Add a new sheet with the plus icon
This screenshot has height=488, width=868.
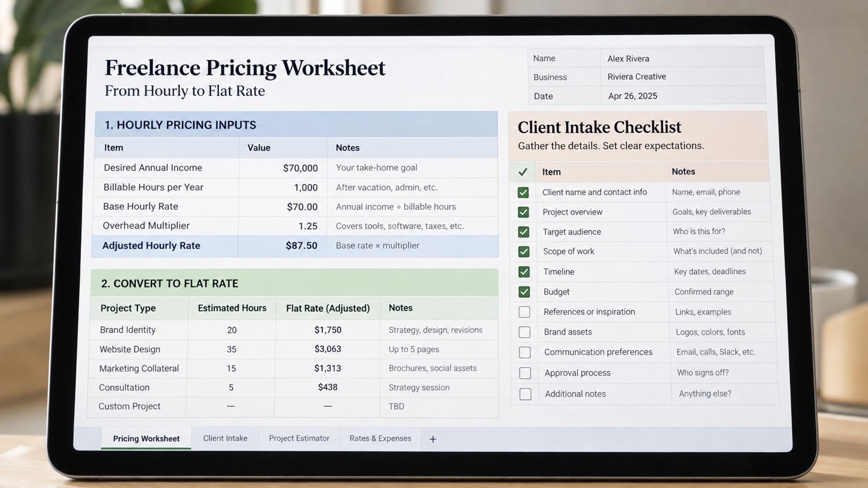tap(433, 439)
